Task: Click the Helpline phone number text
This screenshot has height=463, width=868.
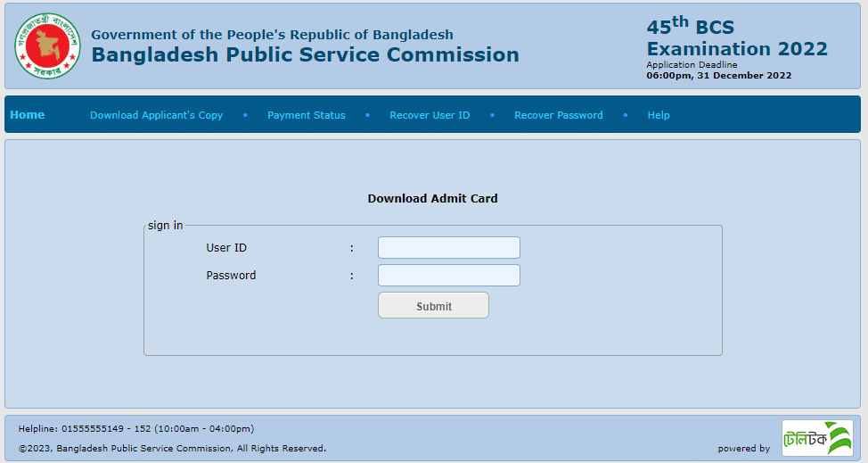Action: (135, 429)
